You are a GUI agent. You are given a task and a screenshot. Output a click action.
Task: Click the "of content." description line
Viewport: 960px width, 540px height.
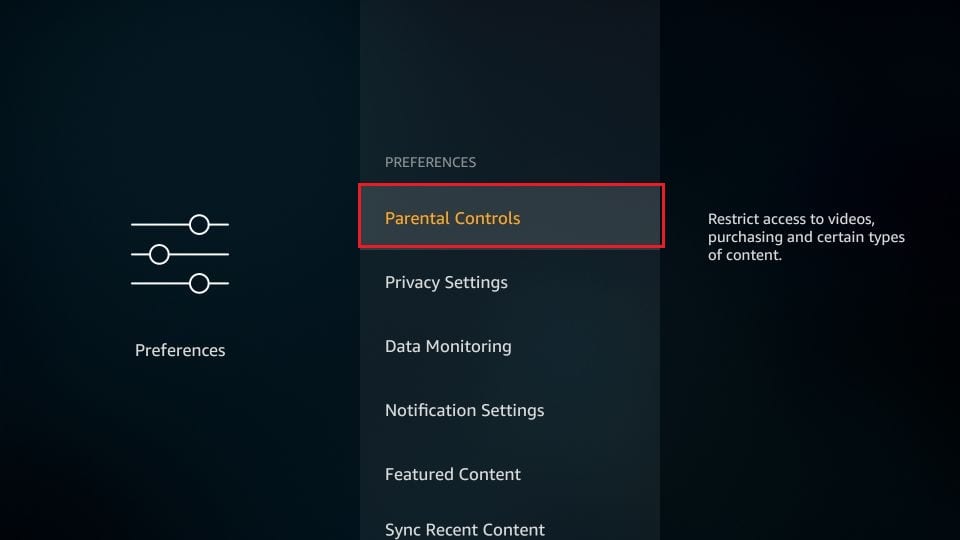coord(744,255)
